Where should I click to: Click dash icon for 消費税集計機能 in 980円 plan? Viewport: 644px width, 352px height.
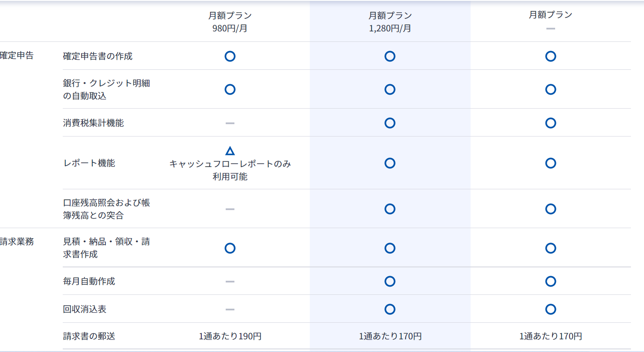pyautogui.click(x=230, y=123)
